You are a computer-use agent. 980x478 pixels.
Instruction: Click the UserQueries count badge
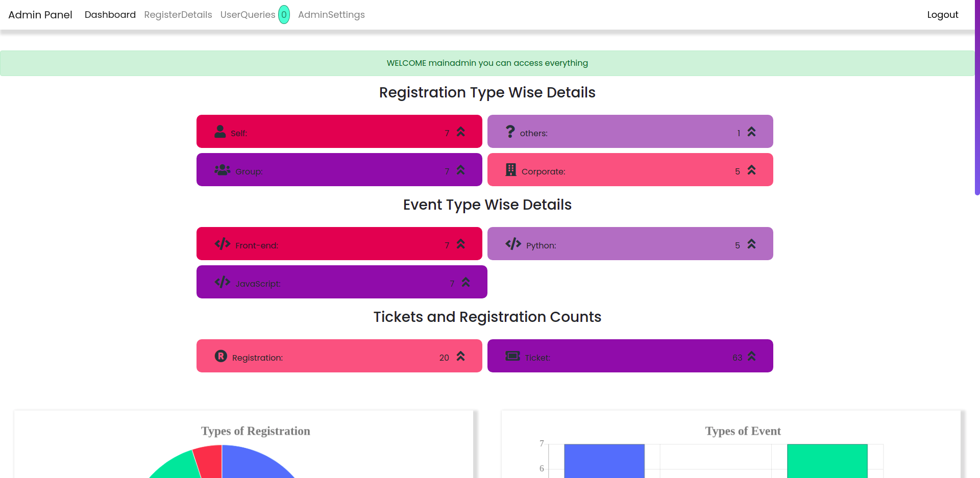[284, 15]
